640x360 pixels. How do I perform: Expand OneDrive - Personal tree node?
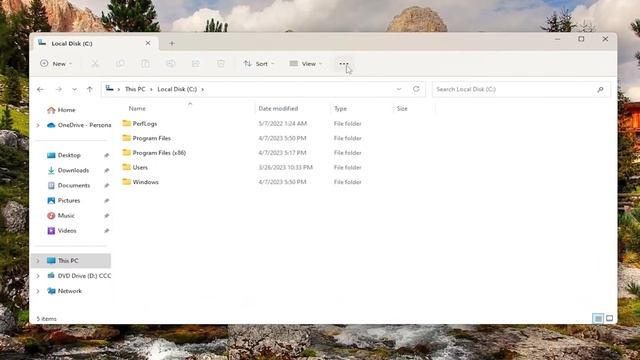(38, 125)
